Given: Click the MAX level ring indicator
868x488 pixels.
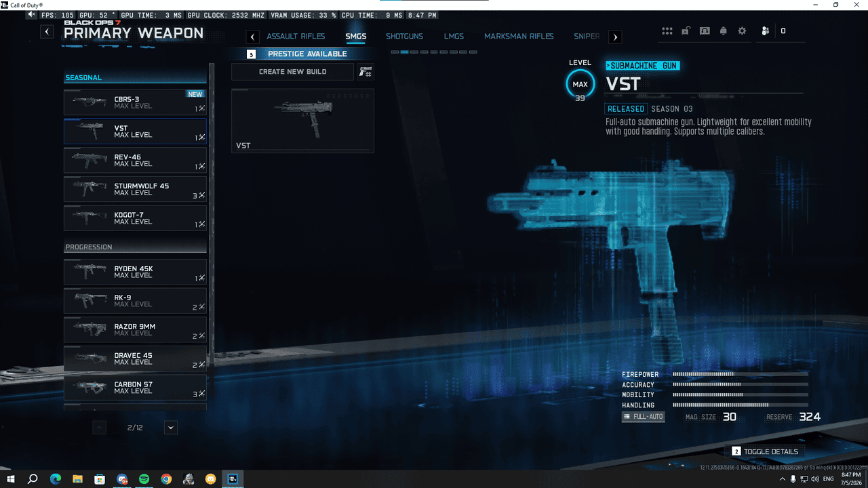Looking at the screenshot, I should pyautogui.click(x=580, y=85).
